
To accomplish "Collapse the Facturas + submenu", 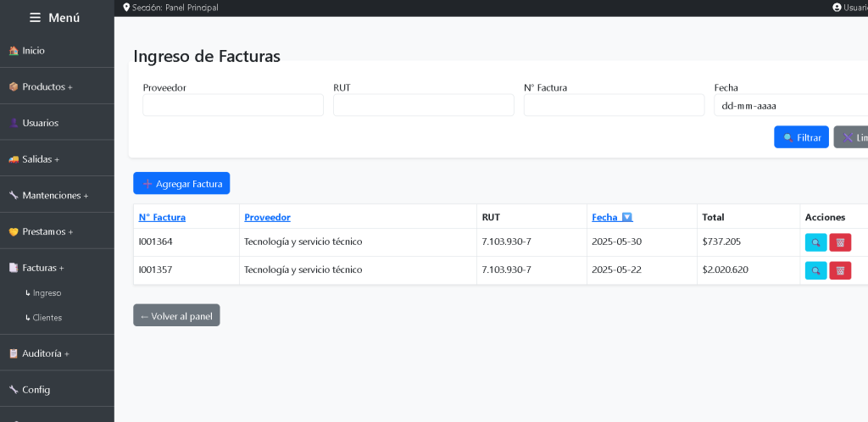I will pyautogui.click(x=57, y=268).
